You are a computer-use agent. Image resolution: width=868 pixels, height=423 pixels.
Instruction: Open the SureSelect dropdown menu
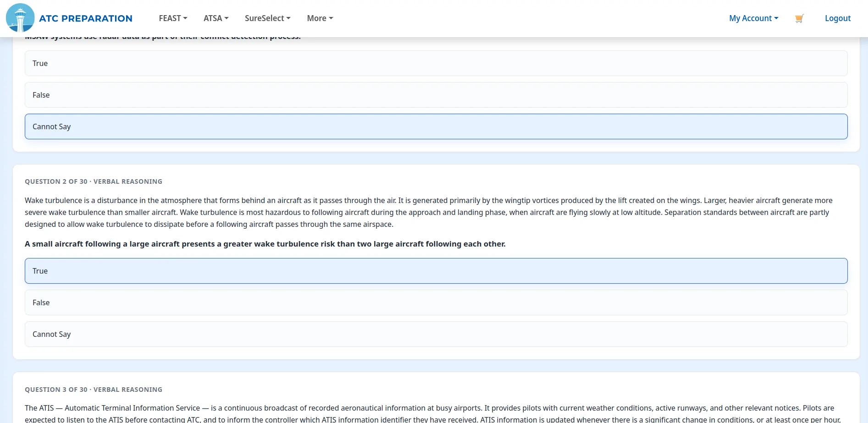pyautogui.click(x=268, y=18)
